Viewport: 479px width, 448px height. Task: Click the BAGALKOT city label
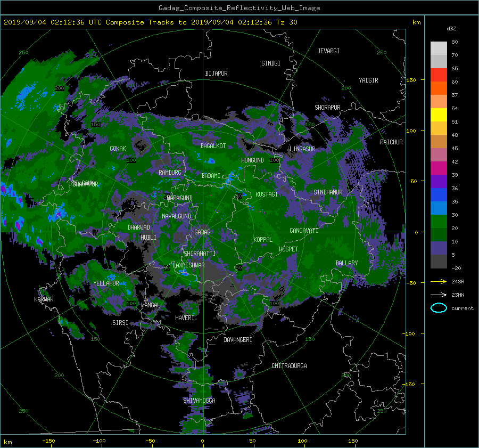pos(213,146)
